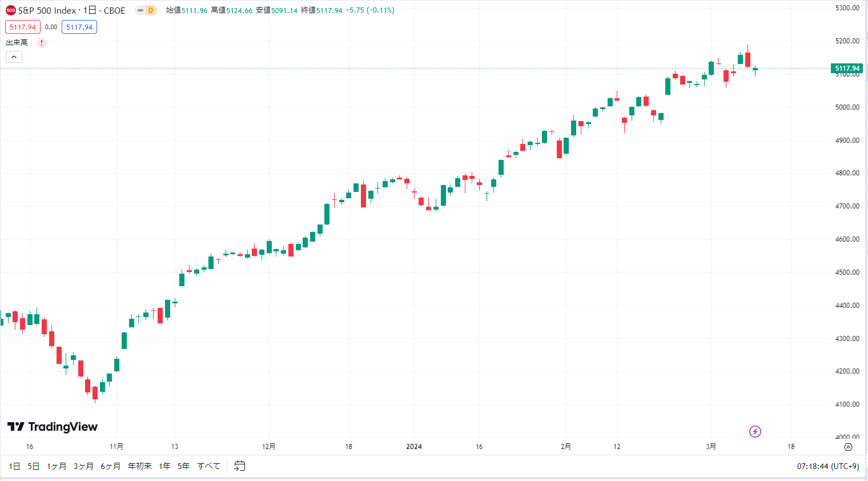Screen dimensions: 868x481
Task: Select the 年初来 time range
Action: coord(140,466)
